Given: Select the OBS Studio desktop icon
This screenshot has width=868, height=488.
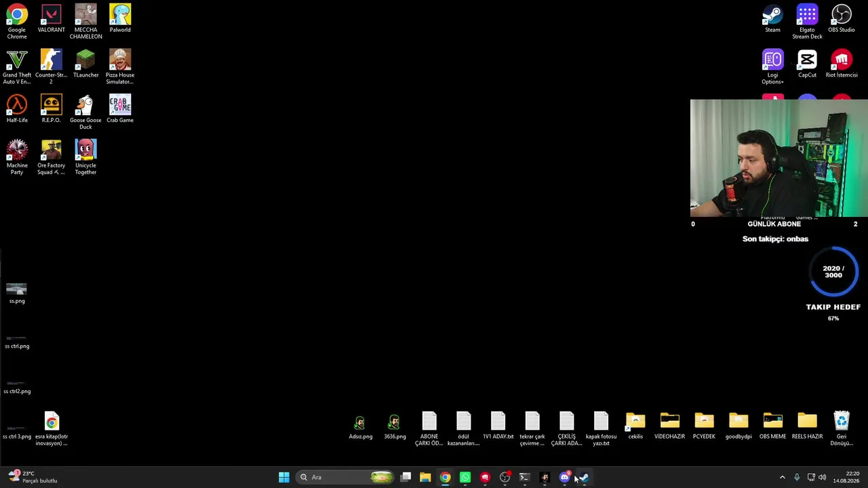Looking at the screenshot, I should coord(842,19).
